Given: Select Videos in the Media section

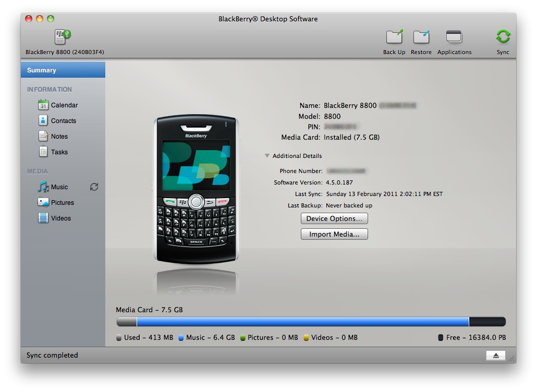Looking at the screenshot, I should (54, 218).
